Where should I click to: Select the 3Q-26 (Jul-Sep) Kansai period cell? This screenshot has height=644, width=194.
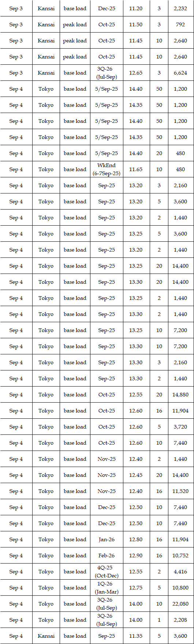coord(107,73)
